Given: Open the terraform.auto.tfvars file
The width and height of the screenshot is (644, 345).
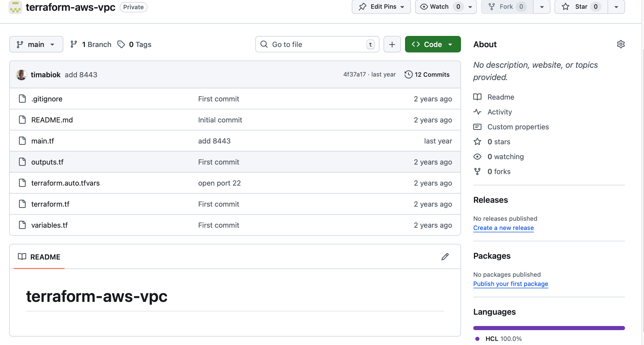Looking at the screenshot, I should 65,183.
